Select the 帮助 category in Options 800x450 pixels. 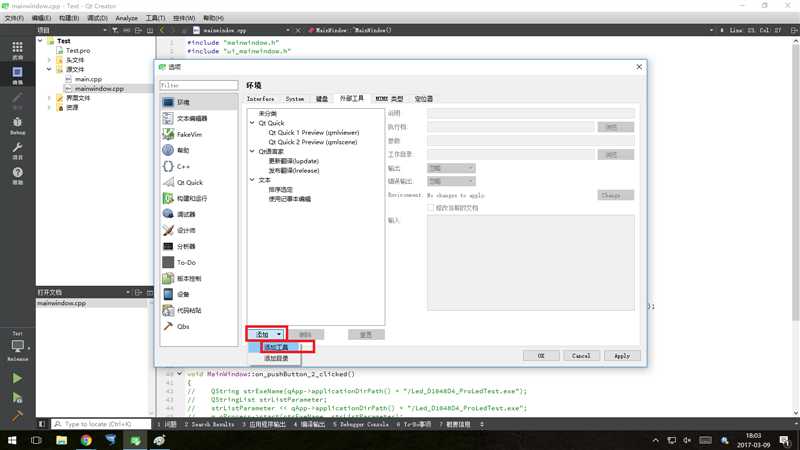coord(198,150)
